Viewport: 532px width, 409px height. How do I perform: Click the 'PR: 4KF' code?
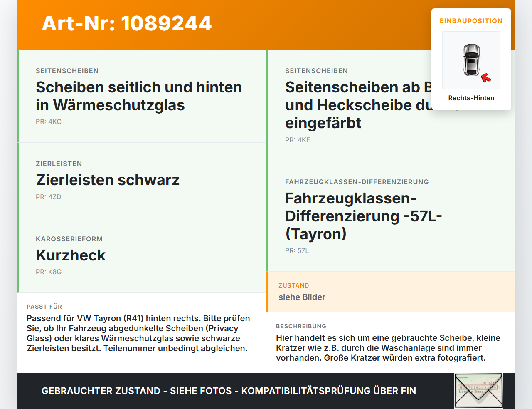(298, 140)
